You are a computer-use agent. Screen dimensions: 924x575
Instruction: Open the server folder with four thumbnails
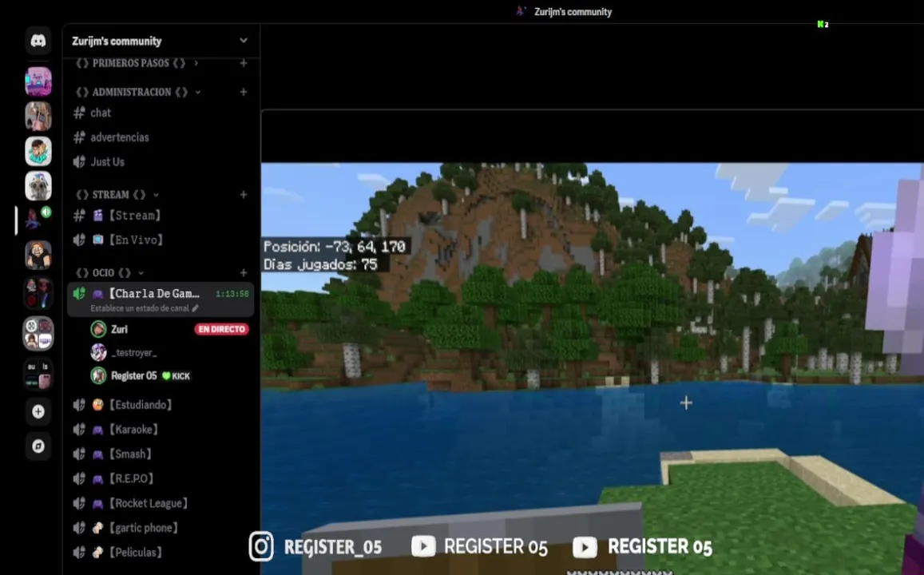(38, 374)
